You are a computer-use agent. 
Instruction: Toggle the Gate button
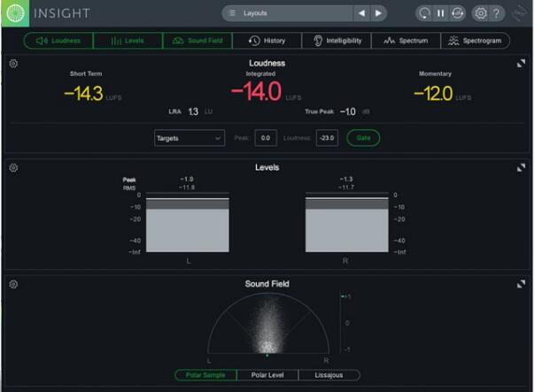click(363, 138)
